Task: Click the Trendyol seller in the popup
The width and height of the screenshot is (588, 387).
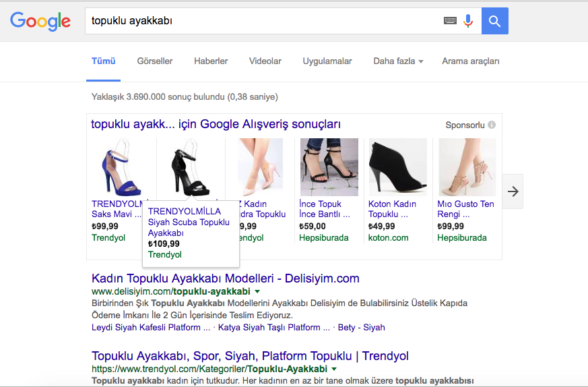Action: point(164,254)
